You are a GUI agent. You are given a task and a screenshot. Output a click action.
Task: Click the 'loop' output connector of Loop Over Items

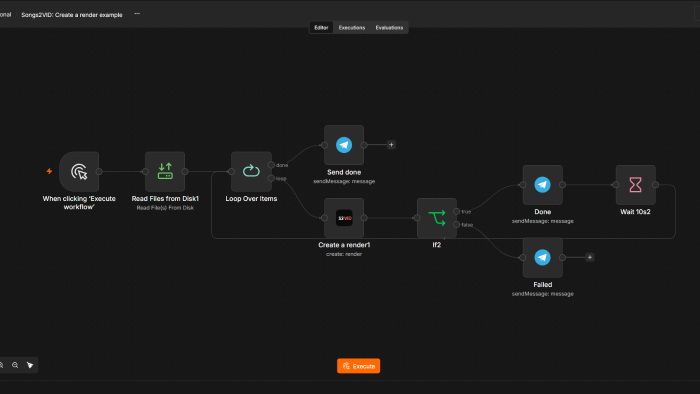point(271,178)
